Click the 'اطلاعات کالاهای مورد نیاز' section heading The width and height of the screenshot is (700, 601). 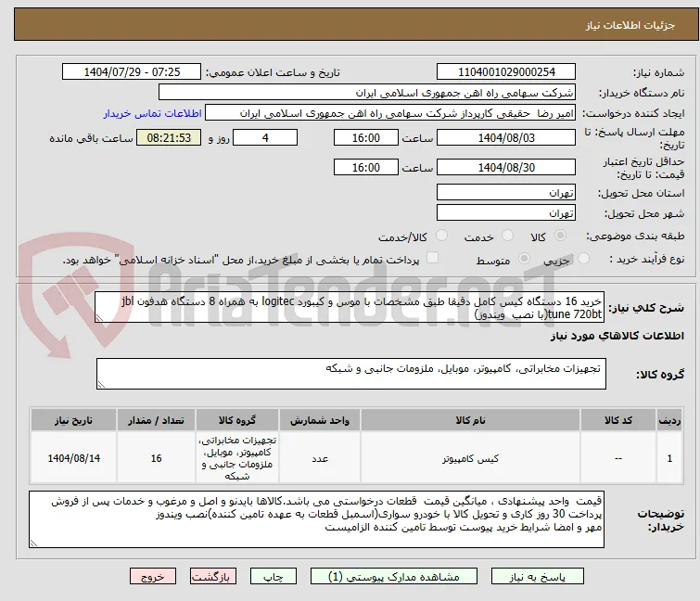click(617, 336)
